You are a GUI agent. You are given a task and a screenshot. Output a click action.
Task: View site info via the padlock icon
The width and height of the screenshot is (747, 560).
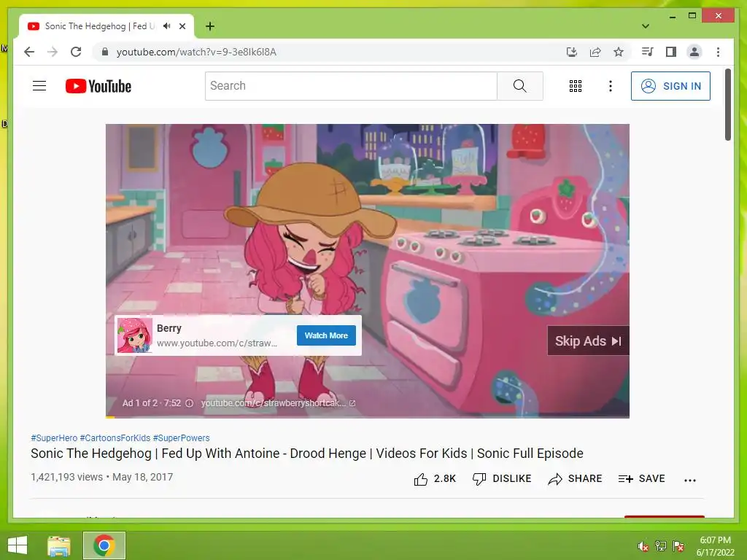(105, 52)
